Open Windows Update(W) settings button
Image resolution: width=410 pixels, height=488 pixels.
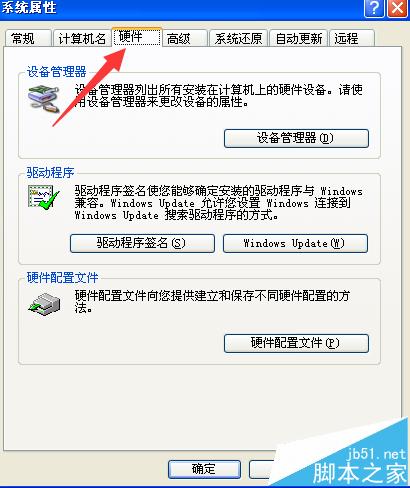(295, 243)
